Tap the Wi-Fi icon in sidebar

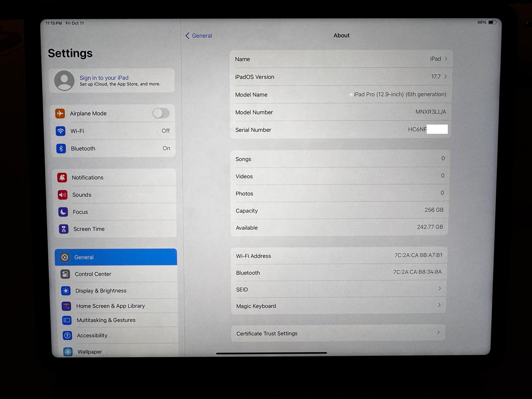click(61, 131)
